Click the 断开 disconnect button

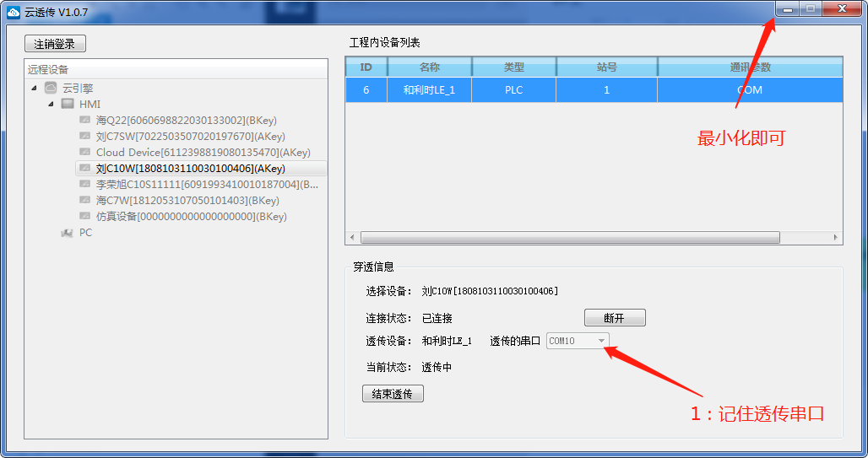pos(615,318)
